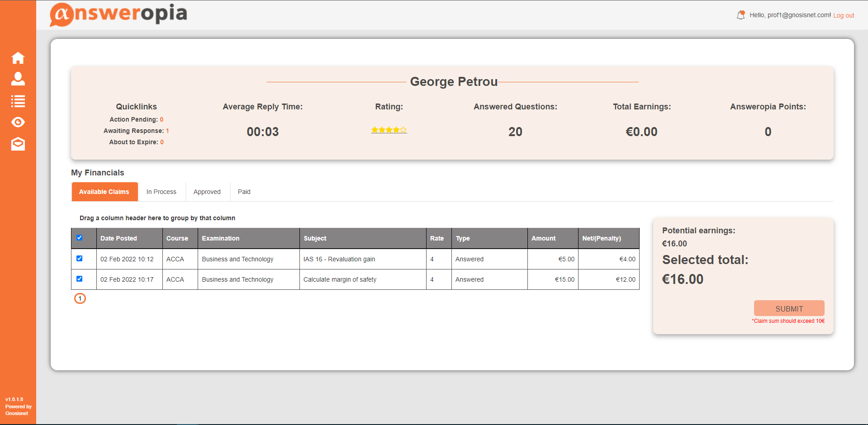The height and width of the screenshot is (425, 868).
Task: Sort by the Course column header
Action: tap(180, 238)
